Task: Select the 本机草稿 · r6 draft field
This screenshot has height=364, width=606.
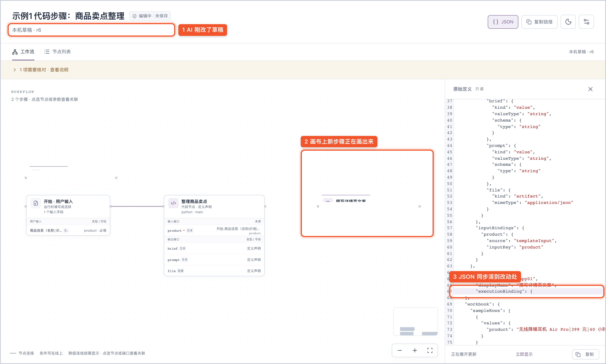Action: click(x=91, y=30)
